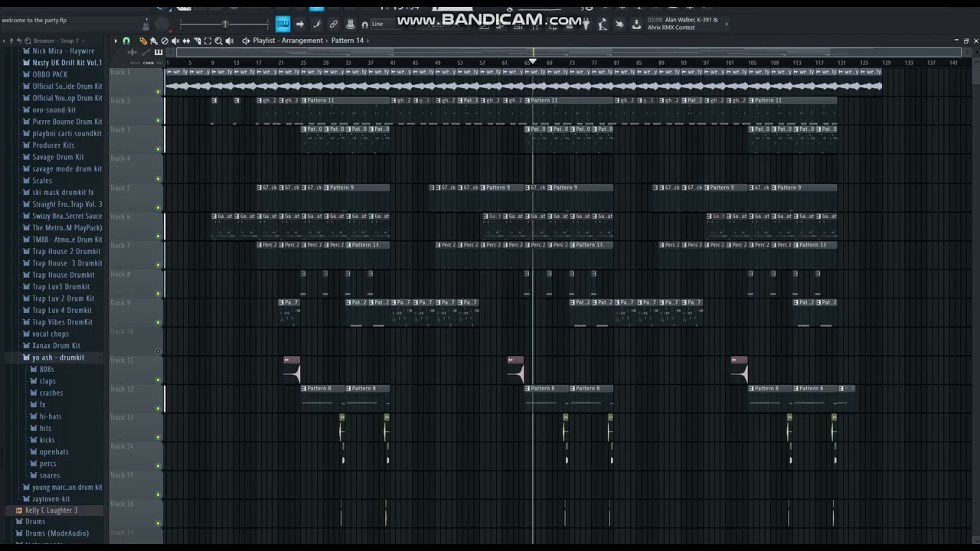Click the browser search magnifier icon

28,41
